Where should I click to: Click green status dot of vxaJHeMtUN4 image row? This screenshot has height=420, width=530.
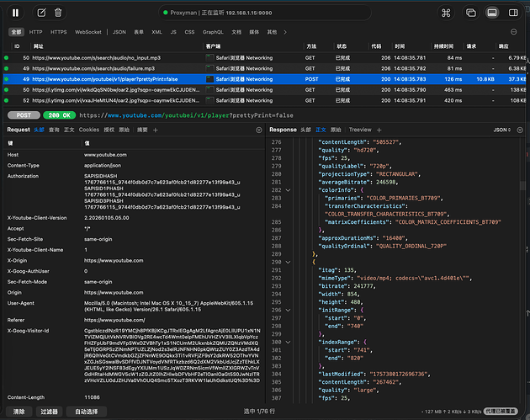(x=6, y=100)
